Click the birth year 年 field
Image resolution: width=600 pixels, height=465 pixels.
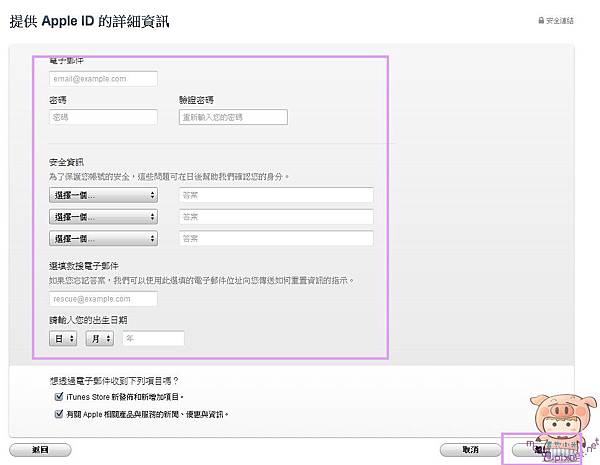(153, 339)
